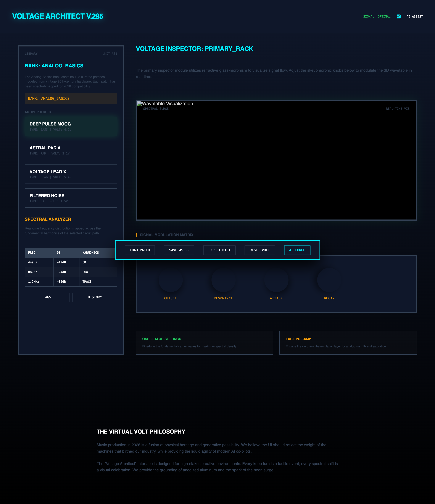Click the Attack knob

276,280
